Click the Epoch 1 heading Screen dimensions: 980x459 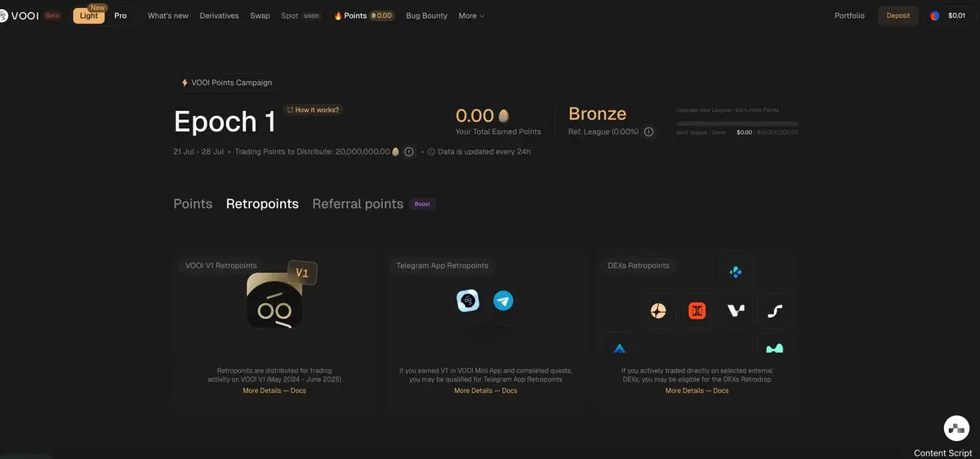tap(225, 122)
